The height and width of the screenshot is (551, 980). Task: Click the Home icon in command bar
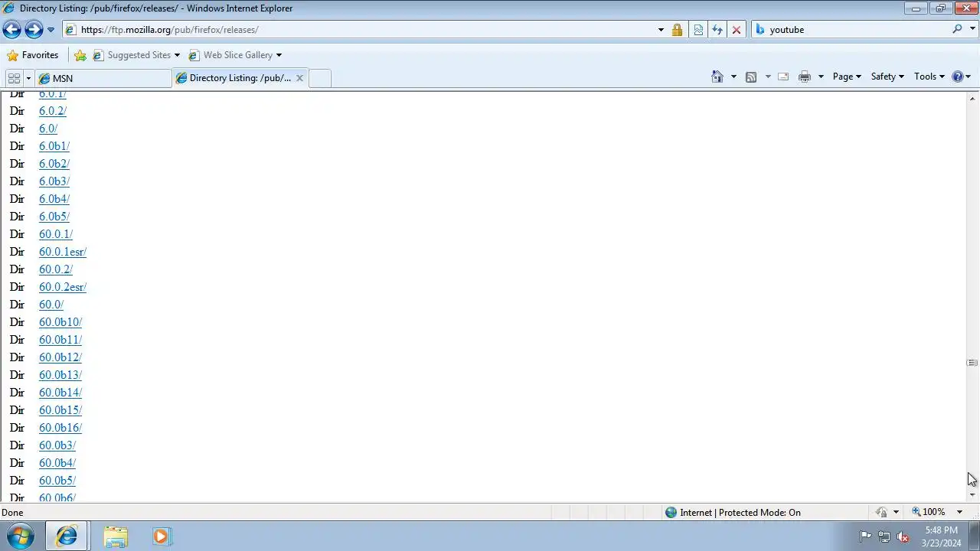click(717, 77)
